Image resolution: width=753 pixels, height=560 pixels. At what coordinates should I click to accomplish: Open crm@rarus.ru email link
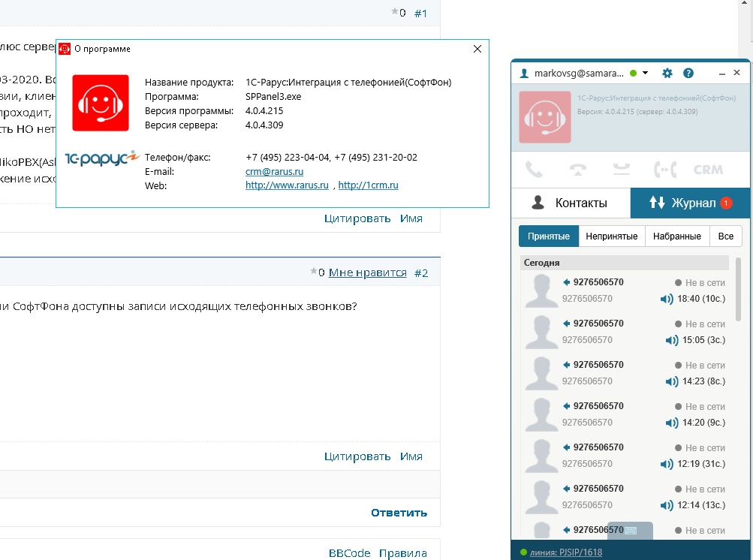pyautogui.click(x=274, y=171)
